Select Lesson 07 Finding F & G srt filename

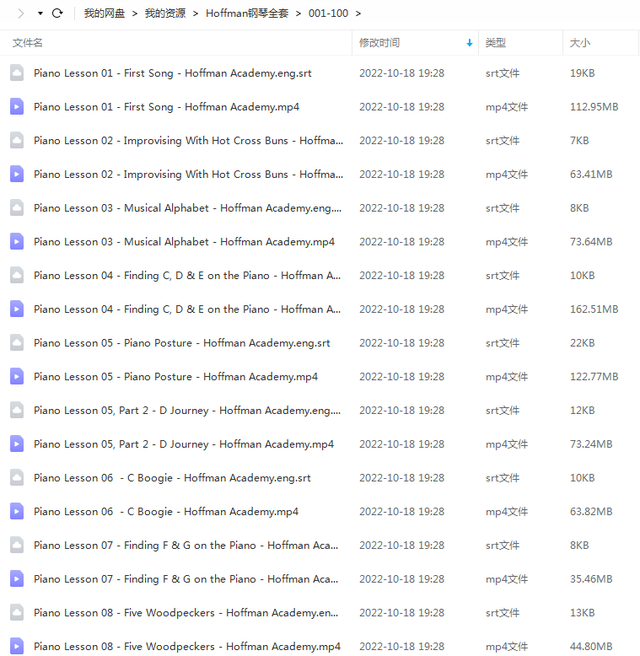tap(186, 545)
